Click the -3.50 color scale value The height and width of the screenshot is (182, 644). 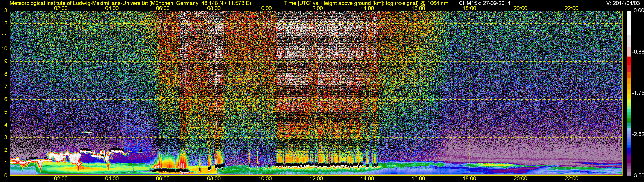tap(638, 176)
